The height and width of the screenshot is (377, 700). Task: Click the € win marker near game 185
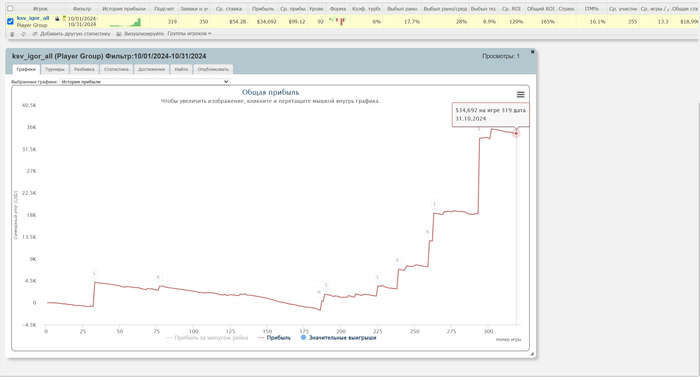click(x=319, y=292)
